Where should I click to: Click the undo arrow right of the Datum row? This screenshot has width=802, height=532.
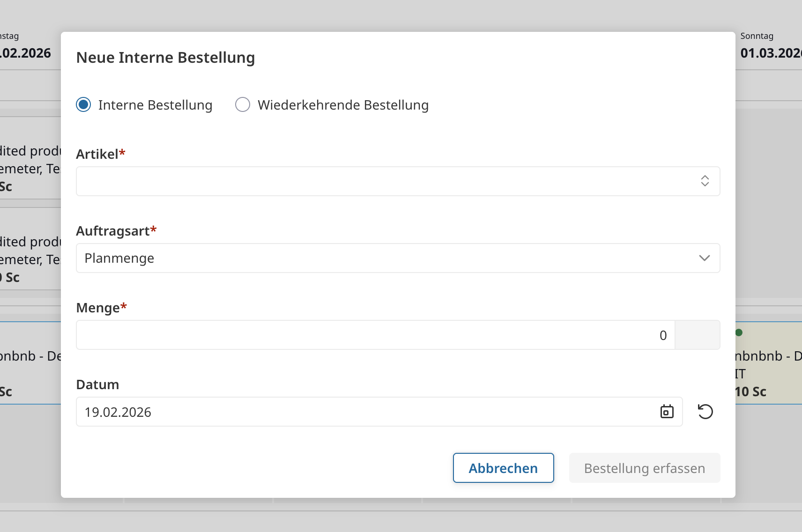click(705, 412)
